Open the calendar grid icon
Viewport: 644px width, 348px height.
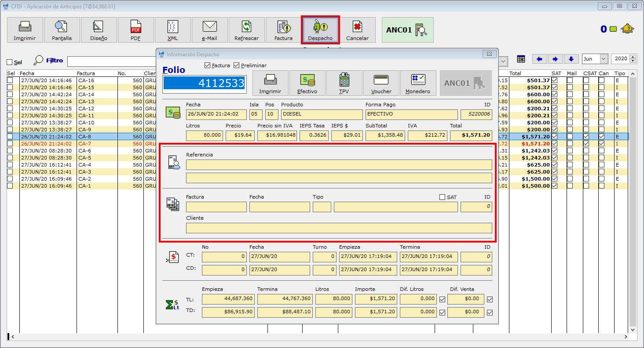pos(521,59)
